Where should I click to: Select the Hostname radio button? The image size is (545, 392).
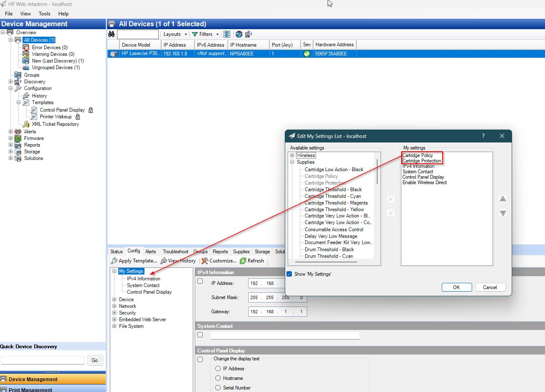pyautogui.click(x=218, y=378)
